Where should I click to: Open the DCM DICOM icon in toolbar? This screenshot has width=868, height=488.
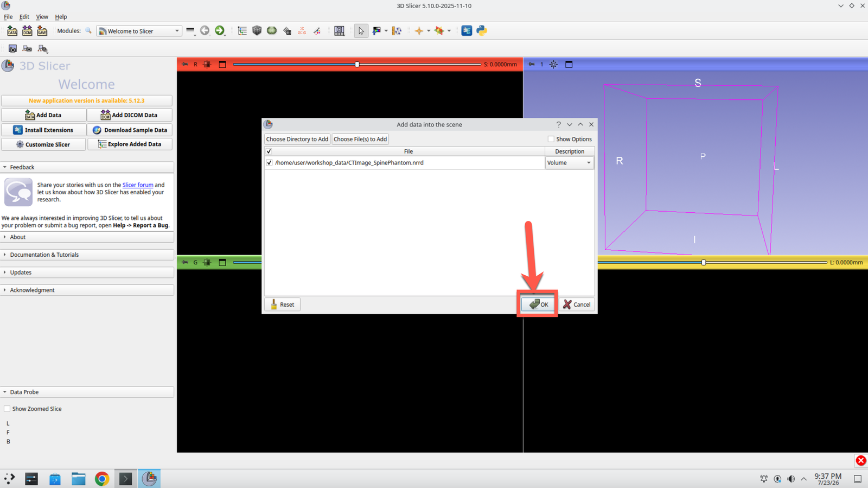27,31
